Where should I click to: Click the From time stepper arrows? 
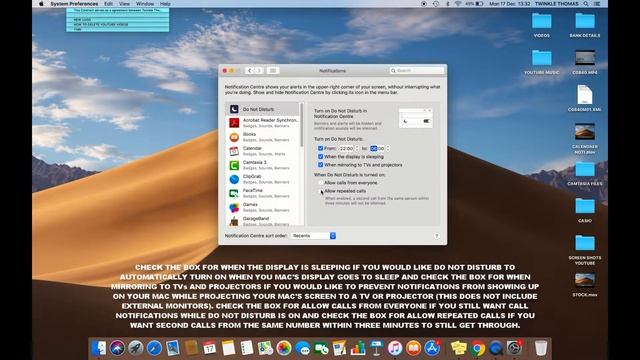(357, 148)
